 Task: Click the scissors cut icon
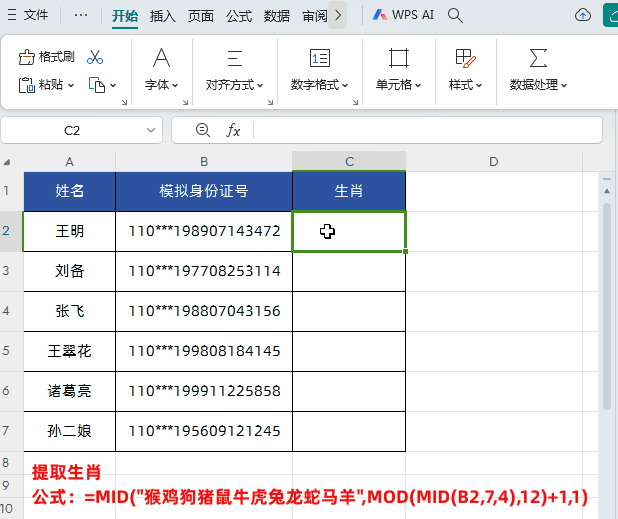click(95, 57)
